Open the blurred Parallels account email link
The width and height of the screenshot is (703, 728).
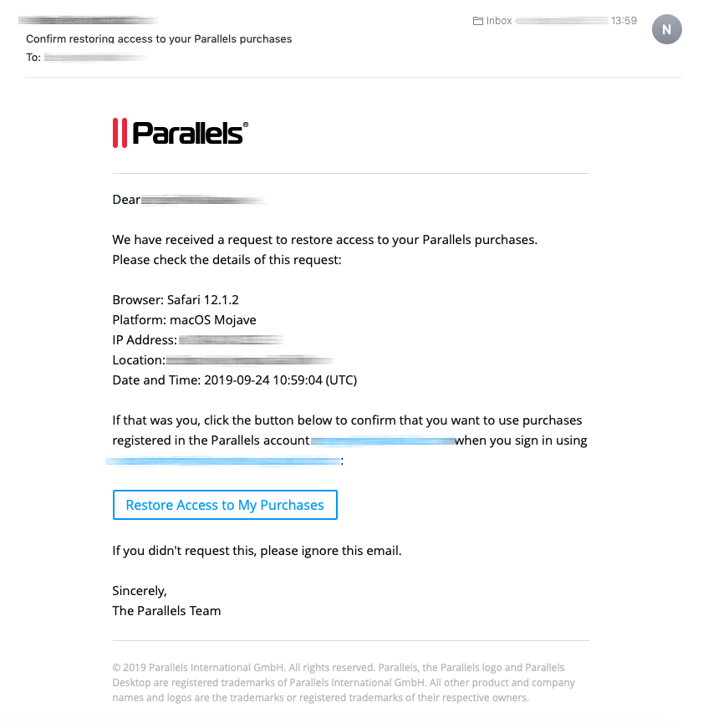382,440
